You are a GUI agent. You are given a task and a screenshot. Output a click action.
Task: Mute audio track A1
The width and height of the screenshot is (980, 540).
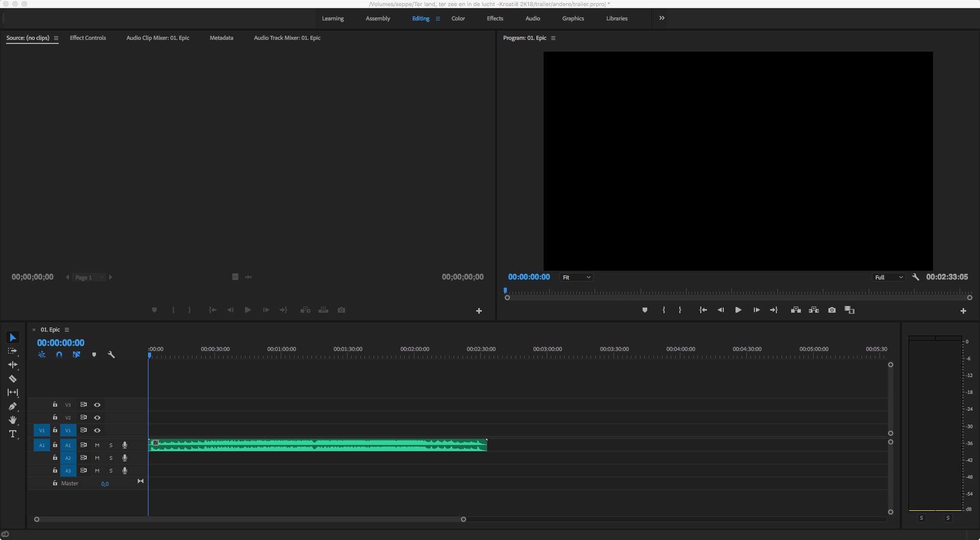[97, 445]
